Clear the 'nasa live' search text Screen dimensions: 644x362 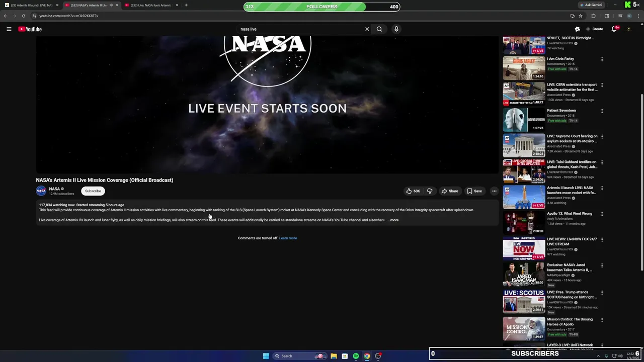click(367, 29)
